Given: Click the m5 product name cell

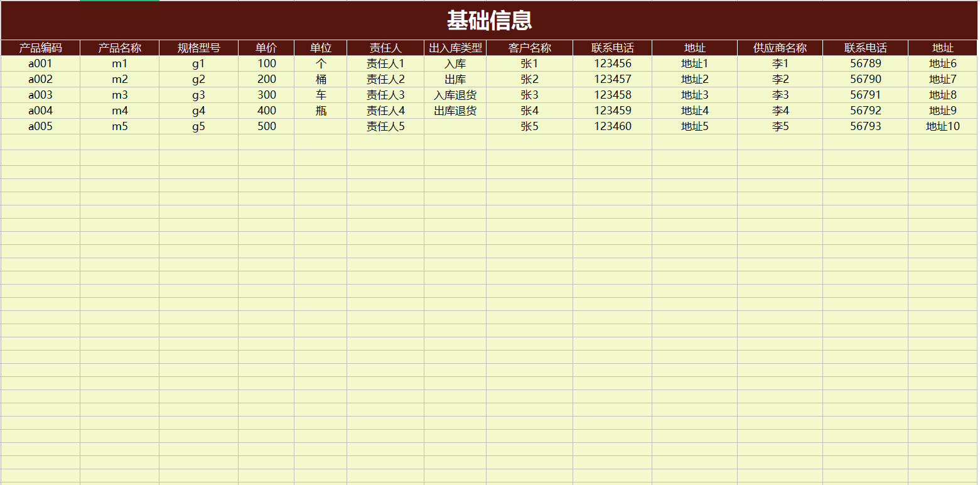Looking at the screenshot, I should 120,126.
